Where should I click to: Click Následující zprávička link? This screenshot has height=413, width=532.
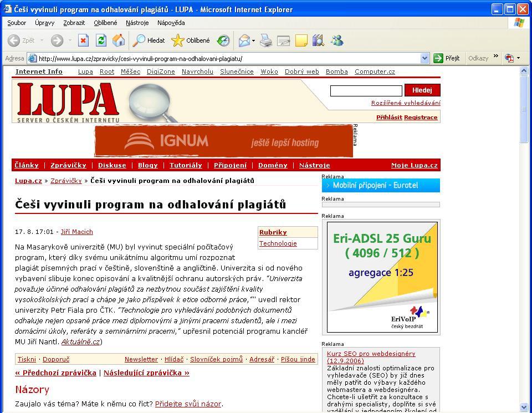coord(146,373)
